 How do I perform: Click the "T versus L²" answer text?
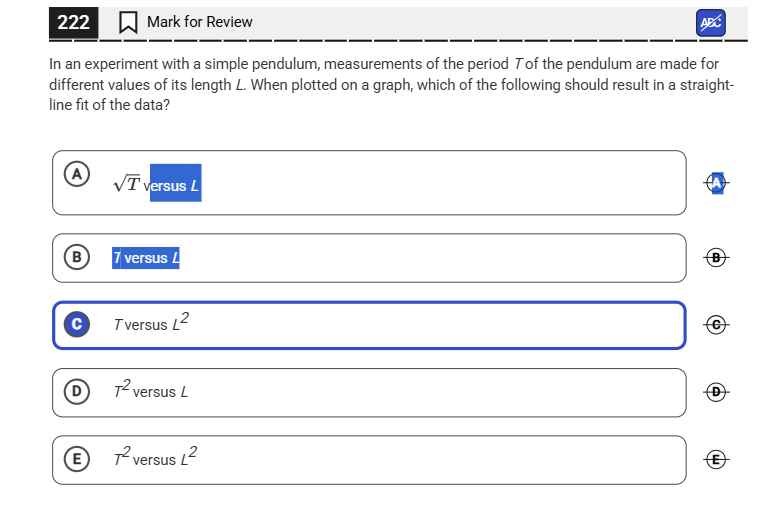tap(151, 324)
